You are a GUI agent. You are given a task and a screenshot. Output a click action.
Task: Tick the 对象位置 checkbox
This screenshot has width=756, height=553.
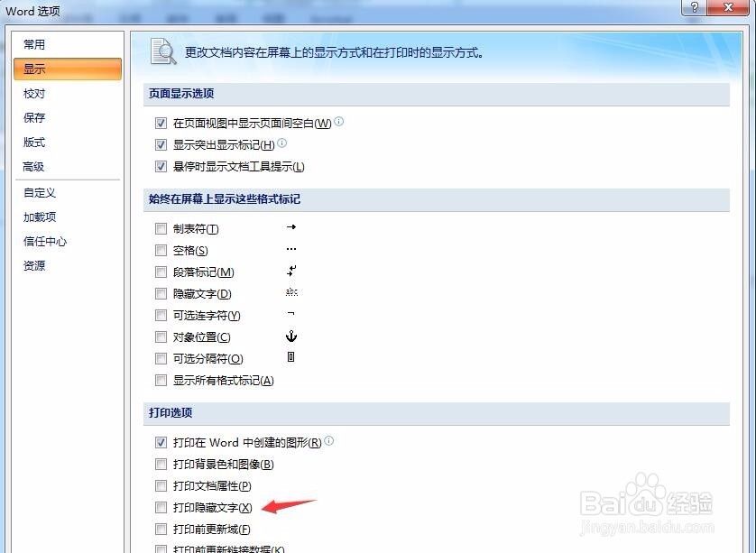tap(161, 337)
